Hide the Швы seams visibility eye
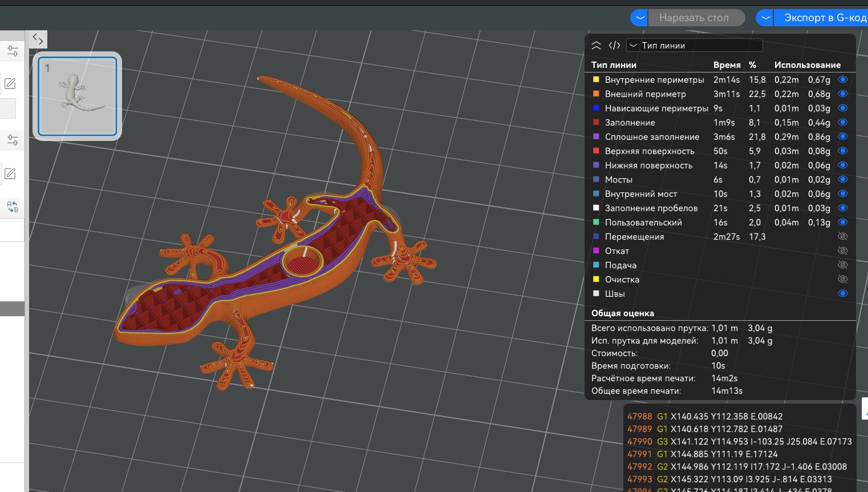The image size is (868, 492). tap(842, 293)
